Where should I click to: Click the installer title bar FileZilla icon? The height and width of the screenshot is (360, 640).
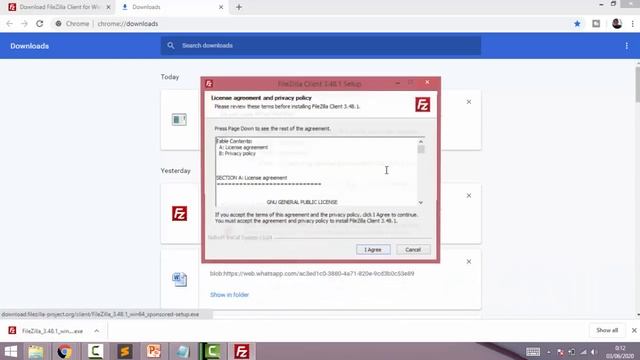(x=209, y=84)
